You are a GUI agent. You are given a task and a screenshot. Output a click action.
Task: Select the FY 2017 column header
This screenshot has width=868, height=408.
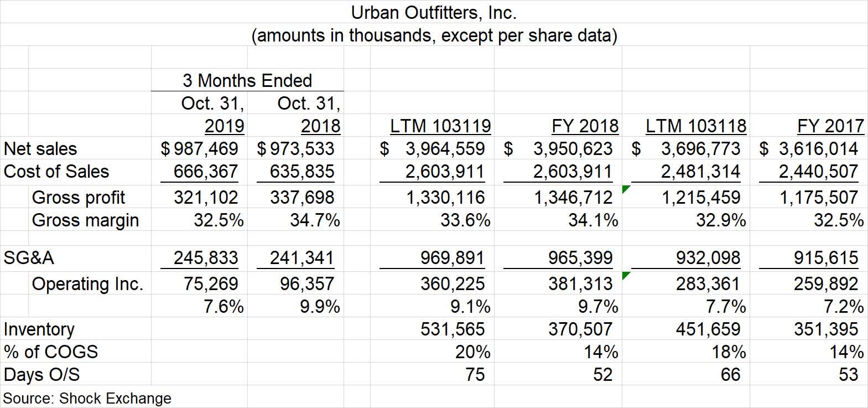click(x=830, y=126)
